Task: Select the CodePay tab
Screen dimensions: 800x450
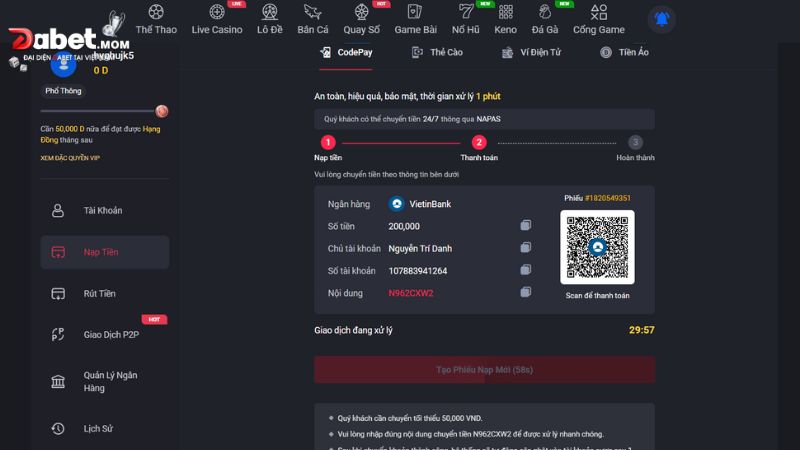Action: (346, 53)
